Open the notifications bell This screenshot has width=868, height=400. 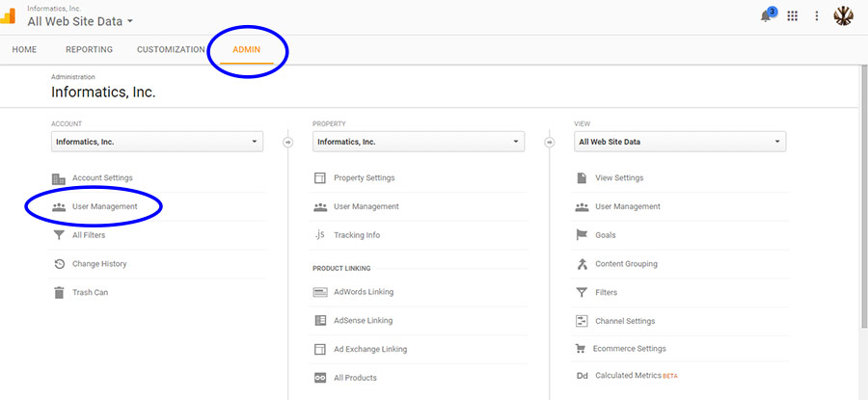click(x=768, y=14)
